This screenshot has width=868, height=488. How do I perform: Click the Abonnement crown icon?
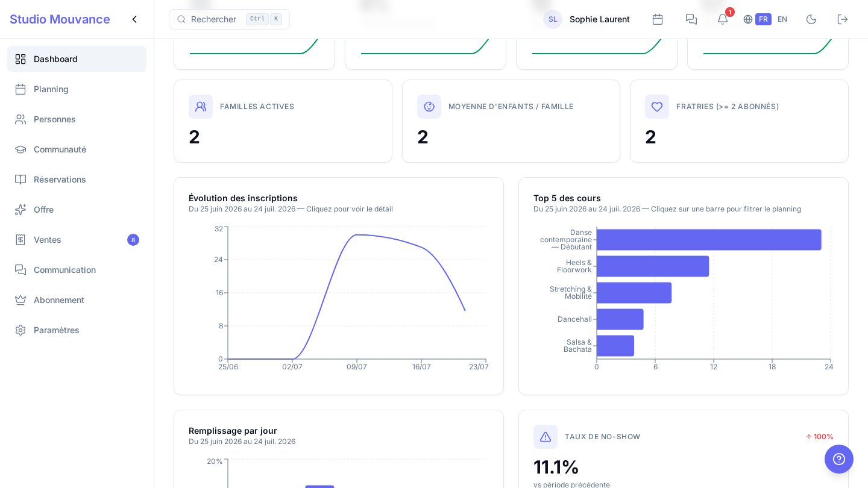point(20,300)
